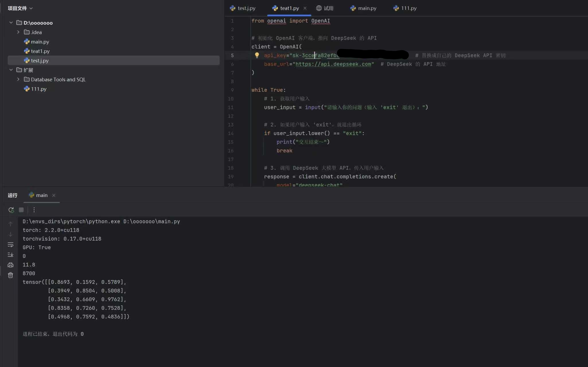
Task: Open the run toolbar more options menu
Action: tap(34, 210)
